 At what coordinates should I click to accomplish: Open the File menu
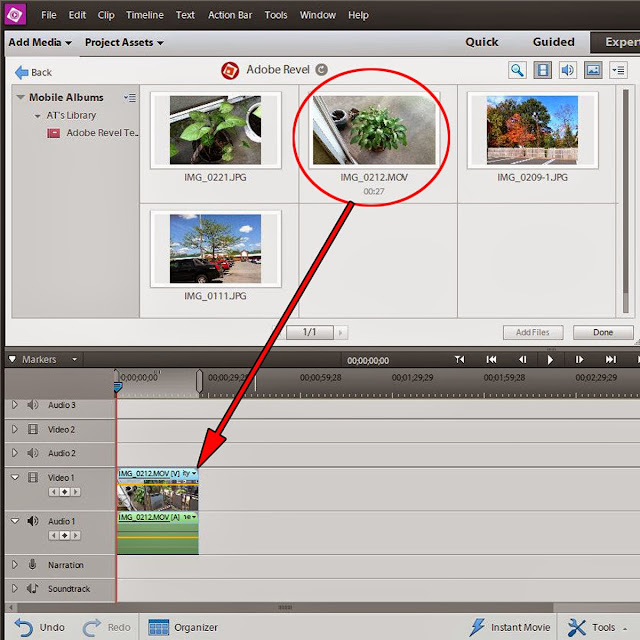click(49, 15)
